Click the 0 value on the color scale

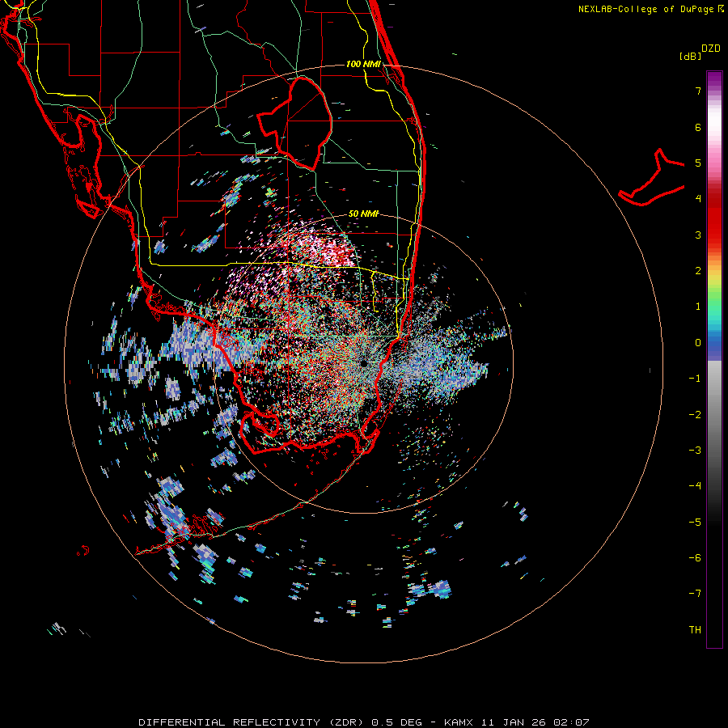coord(698,343)
